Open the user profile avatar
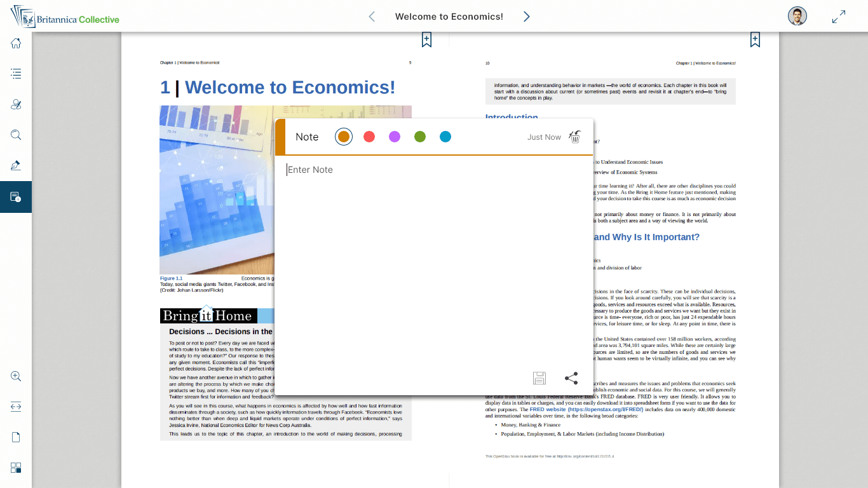This screenshot has width=868, height=488. coord(797,17)
